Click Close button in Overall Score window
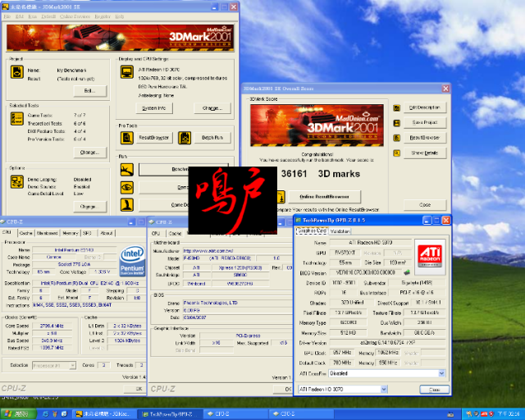Viewport: 525px width, 420px height. tap(425, 204)
